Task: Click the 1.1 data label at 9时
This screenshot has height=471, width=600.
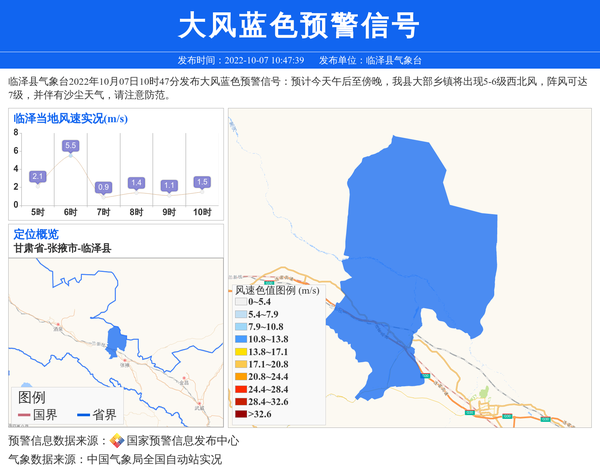Action: [x=169, y=186]
